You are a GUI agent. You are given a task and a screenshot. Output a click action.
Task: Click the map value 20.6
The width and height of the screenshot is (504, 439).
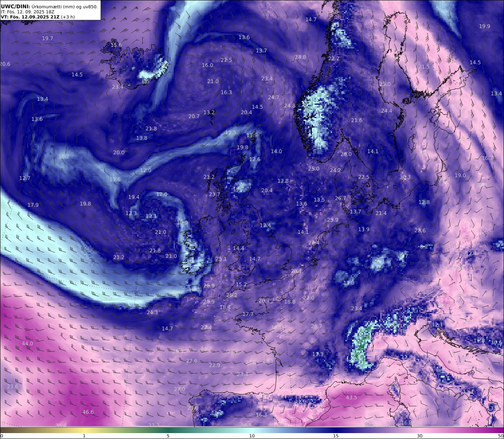click(x=5, y=64)
